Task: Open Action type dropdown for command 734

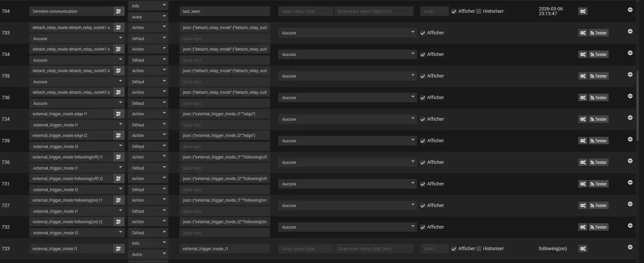Action: point(148,49)
